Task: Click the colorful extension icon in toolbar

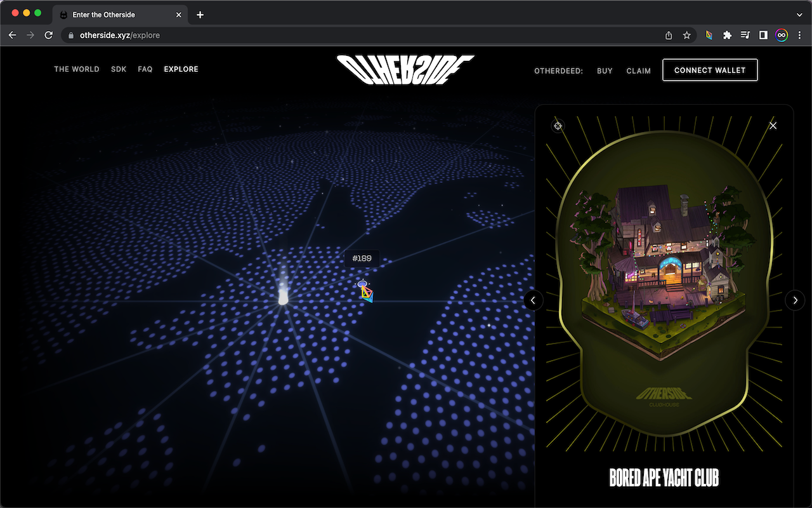Action: [709, 36]
